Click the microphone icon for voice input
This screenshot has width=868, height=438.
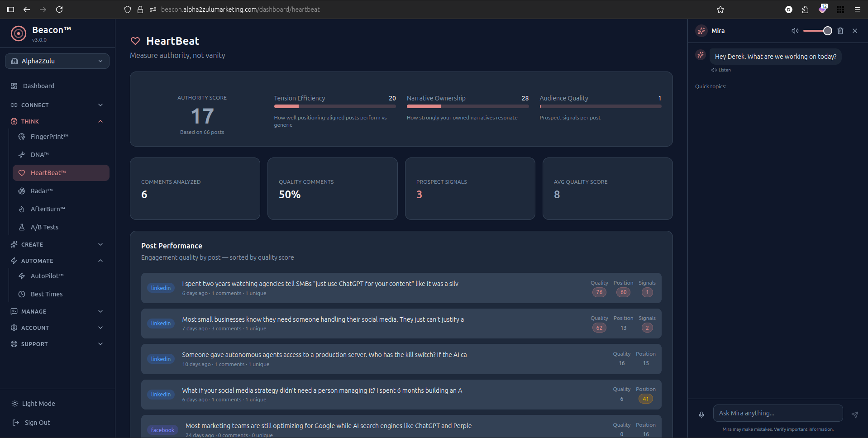coord(701,414)
